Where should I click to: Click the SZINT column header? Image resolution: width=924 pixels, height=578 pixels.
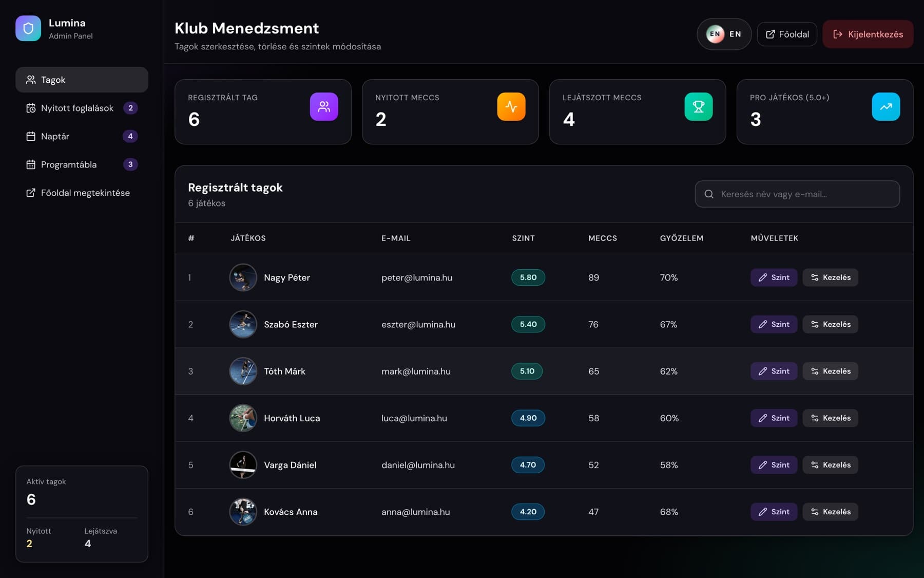point(523,238)
